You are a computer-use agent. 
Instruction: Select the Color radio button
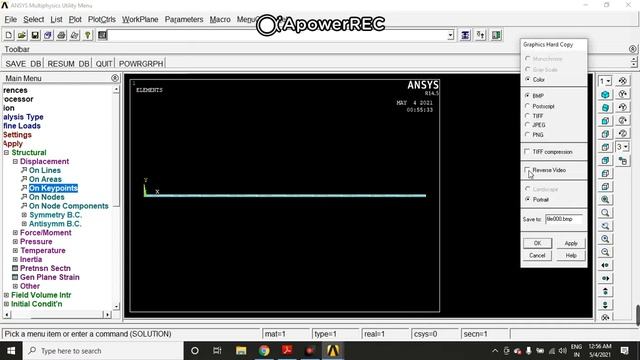tap(528, 79)
